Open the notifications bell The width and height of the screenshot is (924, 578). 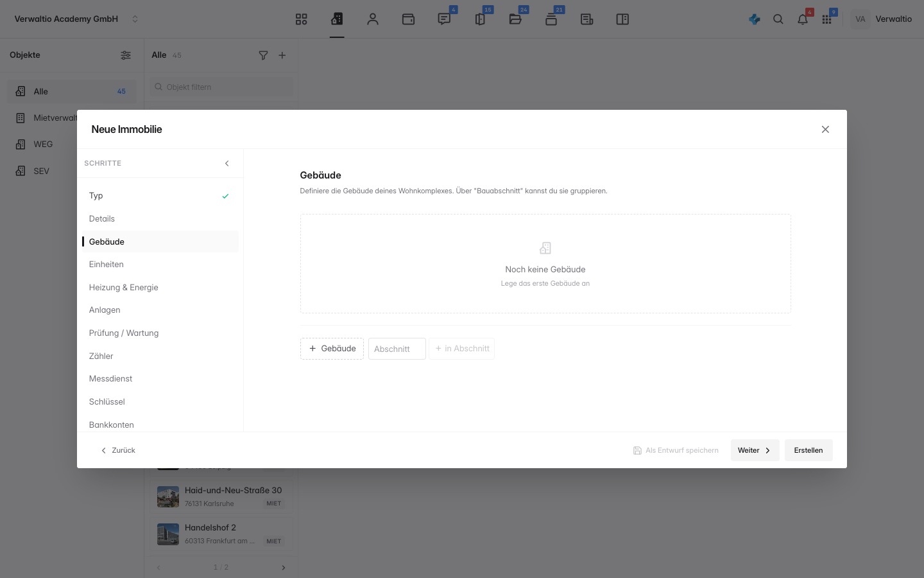[803, 19]
